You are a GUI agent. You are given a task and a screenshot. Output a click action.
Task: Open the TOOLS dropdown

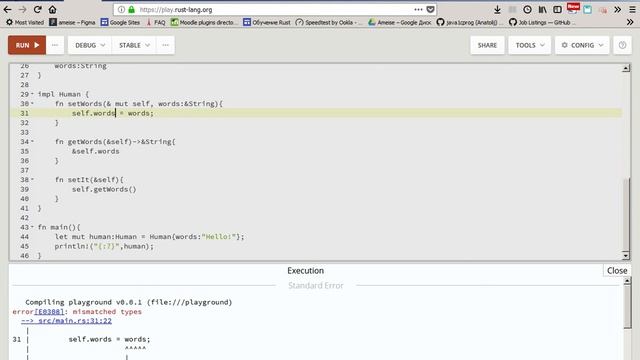click(529, 45)
